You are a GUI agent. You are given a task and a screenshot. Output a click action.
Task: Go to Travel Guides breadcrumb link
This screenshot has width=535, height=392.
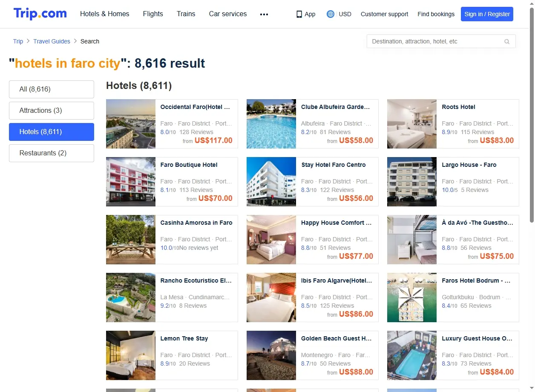(x=52, y=41)
